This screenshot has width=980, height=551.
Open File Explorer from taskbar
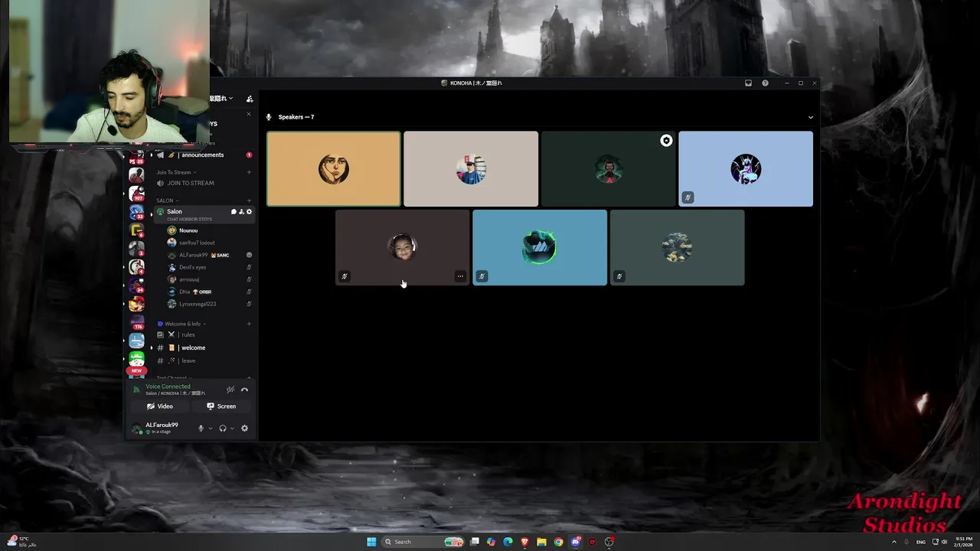(541, 542)
